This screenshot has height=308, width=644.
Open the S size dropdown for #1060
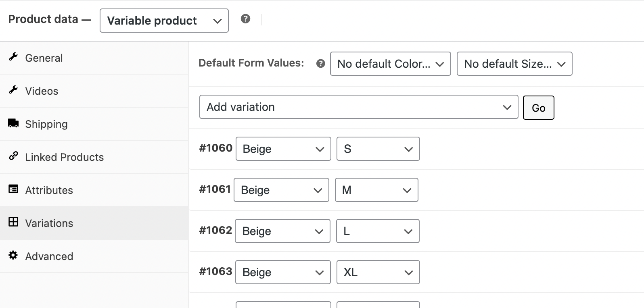(378, 149)
